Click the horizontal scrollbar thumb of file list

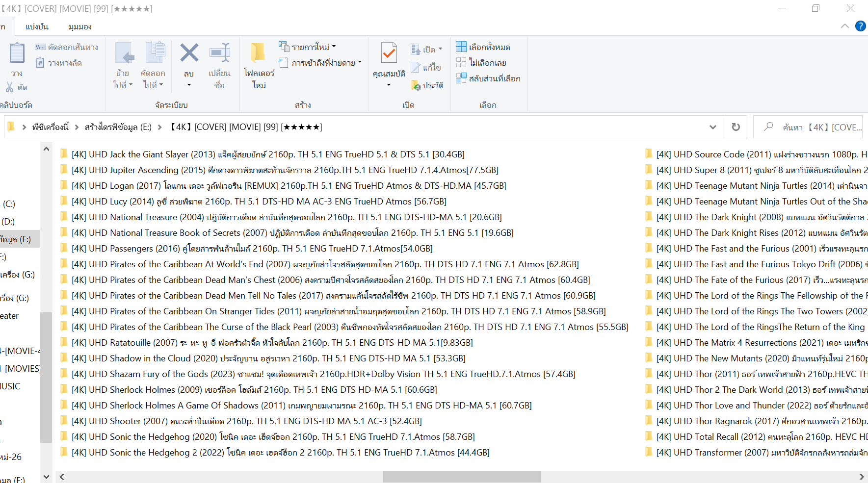pyautogui.click(x=462, y=477)
